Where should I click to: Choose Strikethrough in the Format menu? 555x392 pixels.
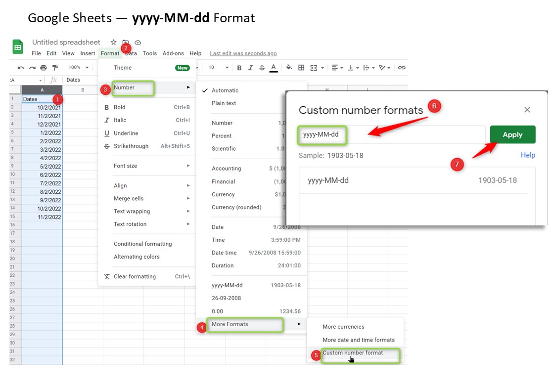click(147, 146)
